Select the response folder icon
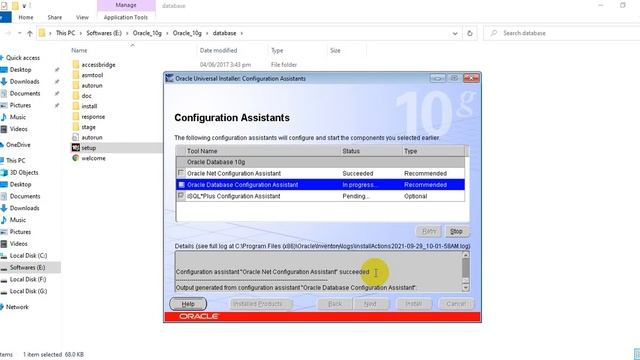The height and width of the screenshot is (360, 640). tap(76, 116)
